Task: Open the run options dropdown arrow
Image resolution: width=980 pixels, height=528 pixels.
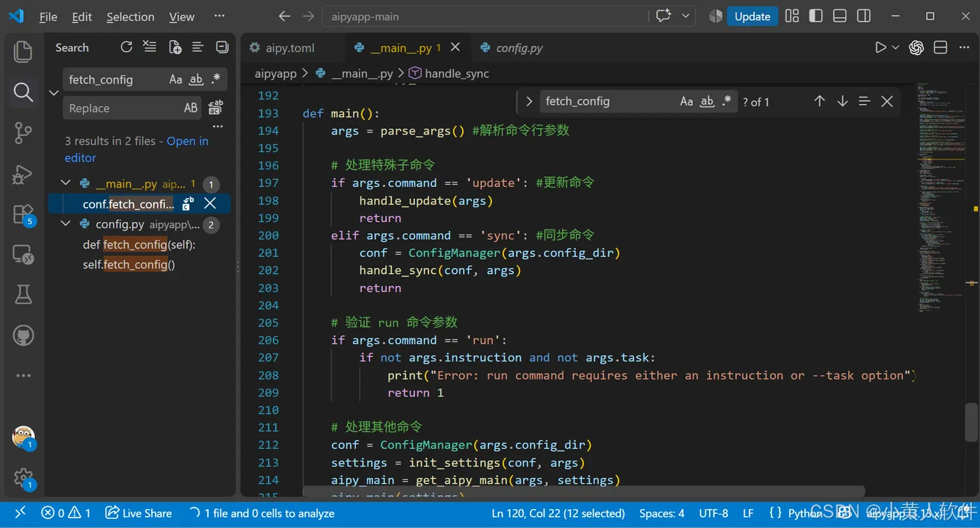Action: coord(895,48)
